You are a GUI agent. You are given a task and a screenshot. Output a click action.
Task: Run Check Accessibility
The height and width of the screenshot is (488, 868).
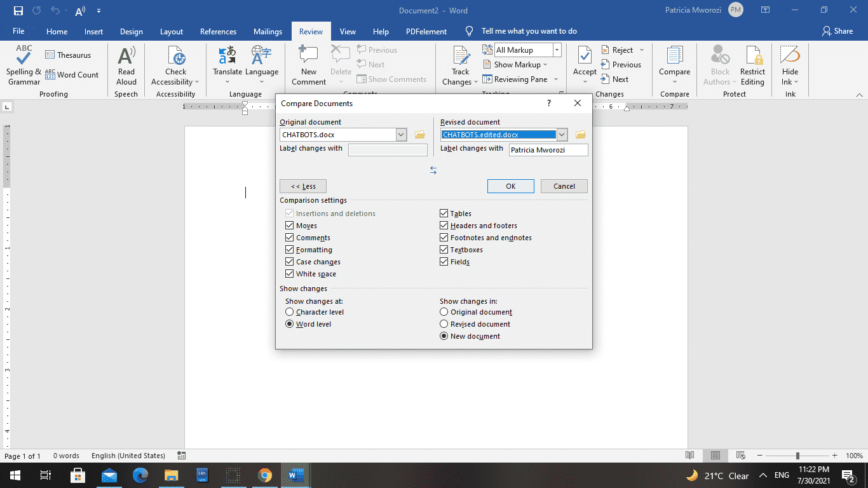pyautogui.click(x=175, y=66)
